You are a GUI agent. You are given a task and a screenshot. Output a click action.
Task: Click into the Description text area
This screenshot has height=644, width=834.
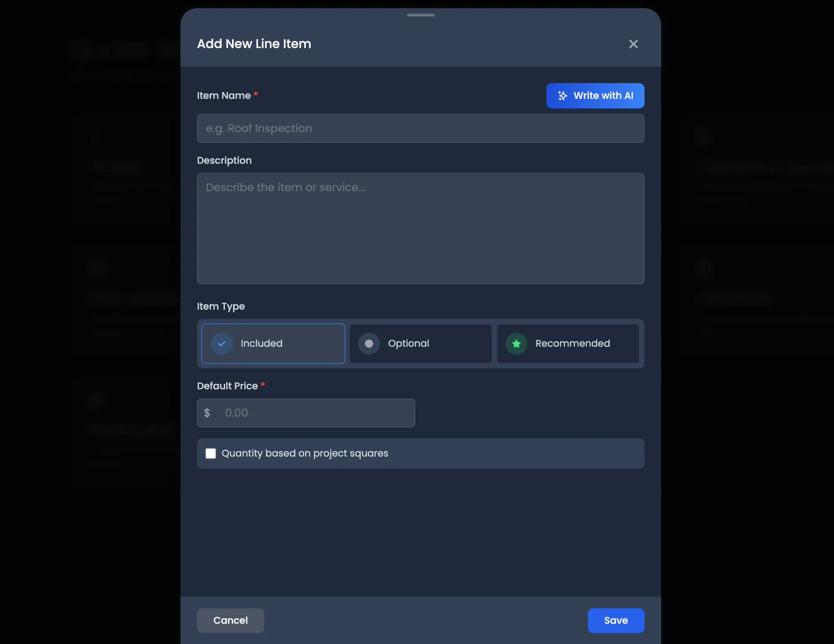point(420,228)
